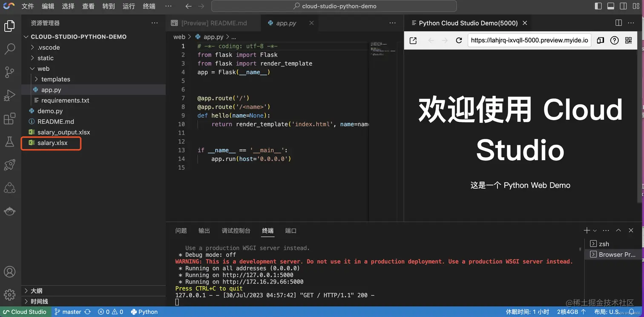Viewport: 644px width, 317px height.
Task: Open Run and Debug view
Action: [9, 95]
